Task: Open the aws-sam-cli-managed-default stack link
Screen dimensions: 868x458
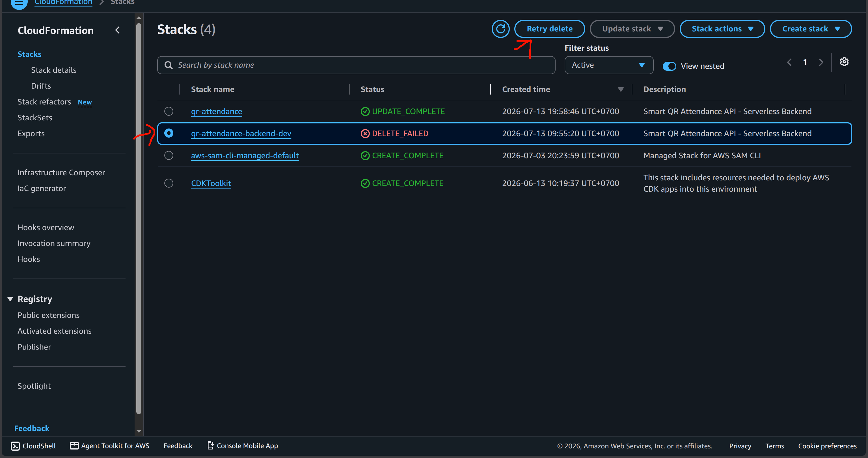Action: [245, 155]
